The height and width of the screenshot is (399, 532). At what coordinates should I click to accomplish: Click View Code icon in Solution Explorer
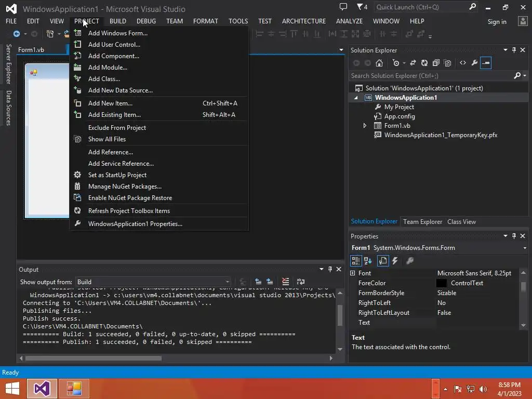(x=463, y=63)
